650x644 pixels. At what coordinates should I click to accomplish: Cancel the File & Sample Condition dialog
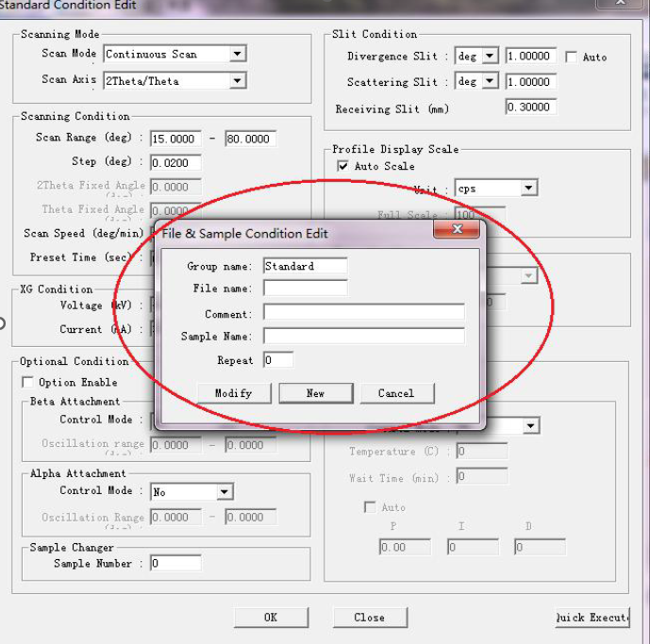click(x=396, y=393)
